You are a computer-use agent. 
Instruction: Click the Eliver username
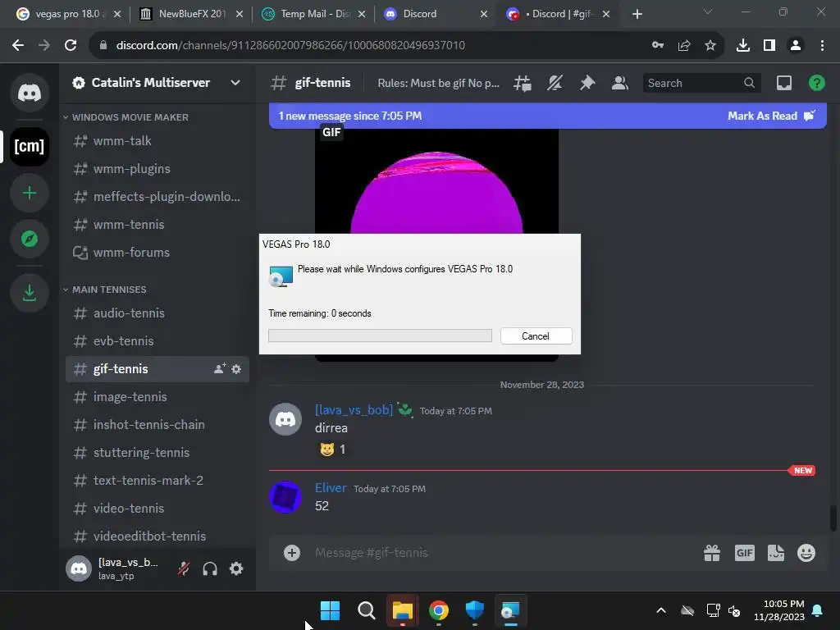point(331,488)
